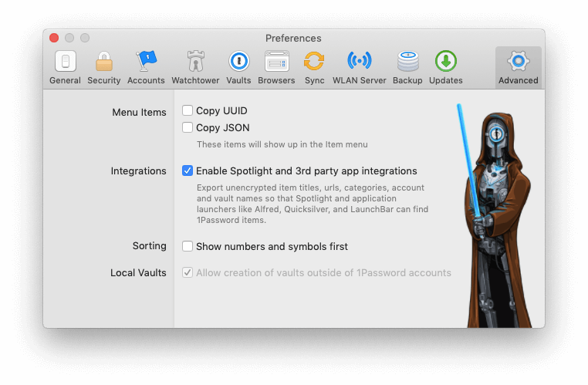The image size is (588, 385).
Task: Switch to the Accounts flag pane
Action: (146, 68)
